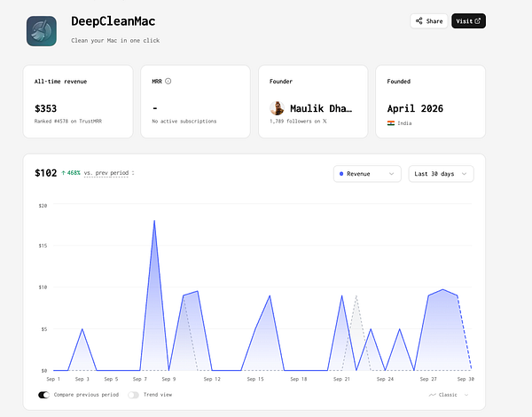Enable the Trend view switch
The image size is (532, 417).
133,395
